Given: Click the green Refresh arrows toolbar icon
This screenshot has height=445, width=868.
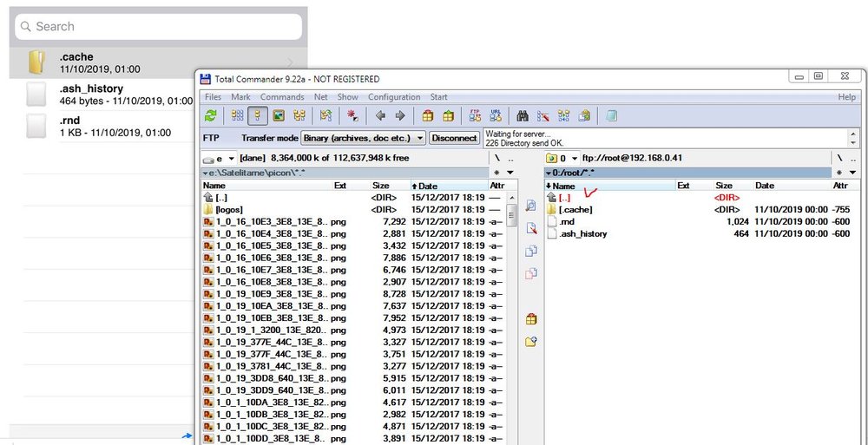Looking at the screenshot, I should 210,115.
